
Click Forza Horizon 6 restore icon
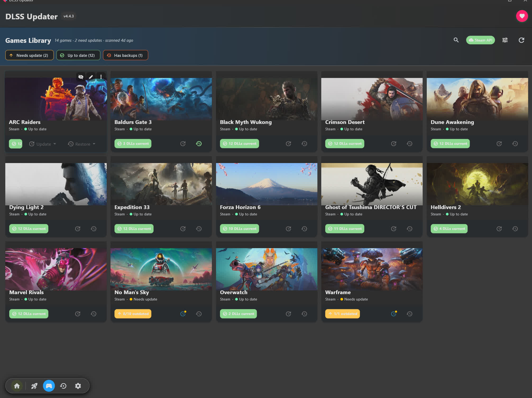[x=304, y=229]
